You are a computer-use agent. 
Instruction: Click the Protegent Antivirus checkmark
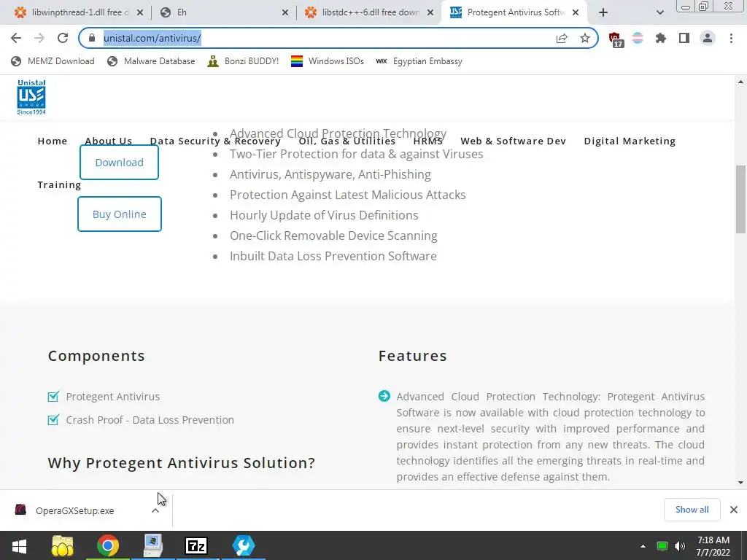point(53,396)
